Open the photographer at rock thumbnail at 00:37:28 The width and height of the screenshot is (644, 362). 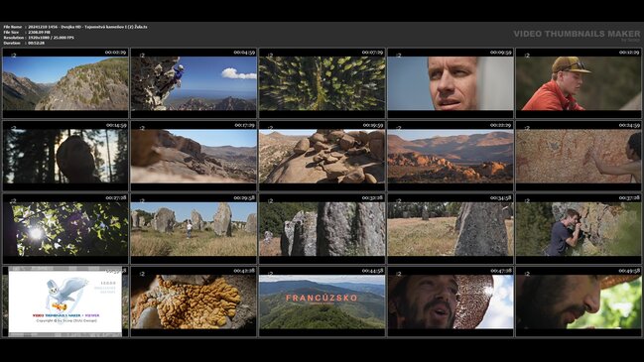click(579, 229)
